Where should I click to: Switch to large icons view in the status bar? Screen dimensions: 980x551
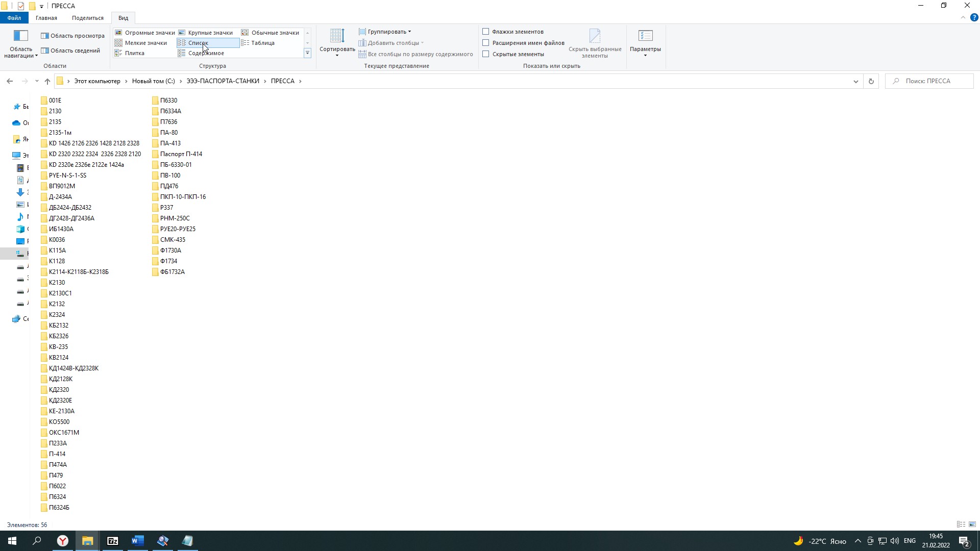pos(972,524)
